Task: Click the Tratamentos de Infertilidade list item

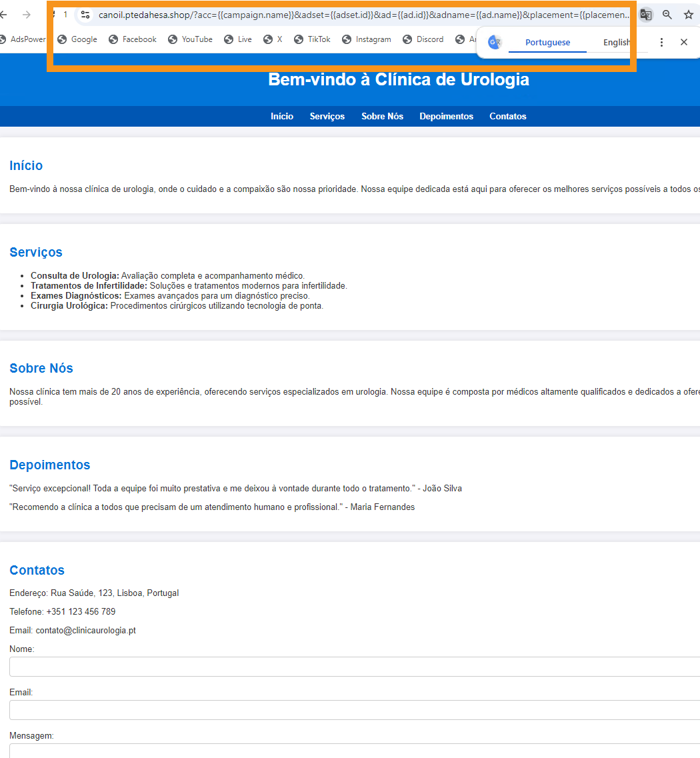Action: 189,286
